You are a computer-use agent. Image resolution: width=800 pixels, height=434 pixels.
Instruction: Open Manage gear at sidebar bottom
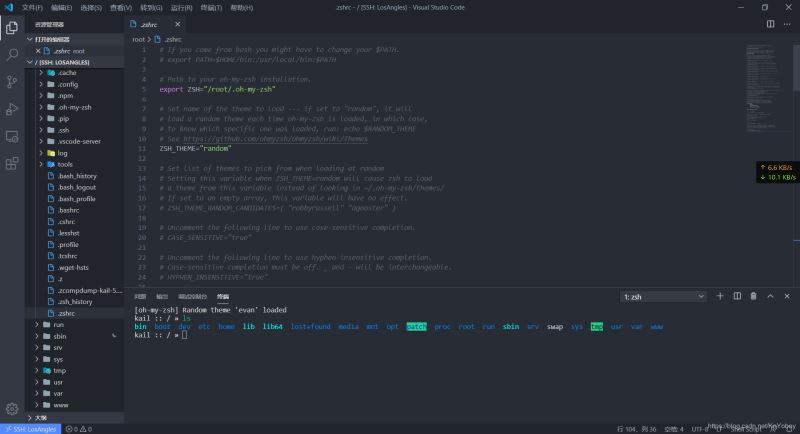pos(12,408)
